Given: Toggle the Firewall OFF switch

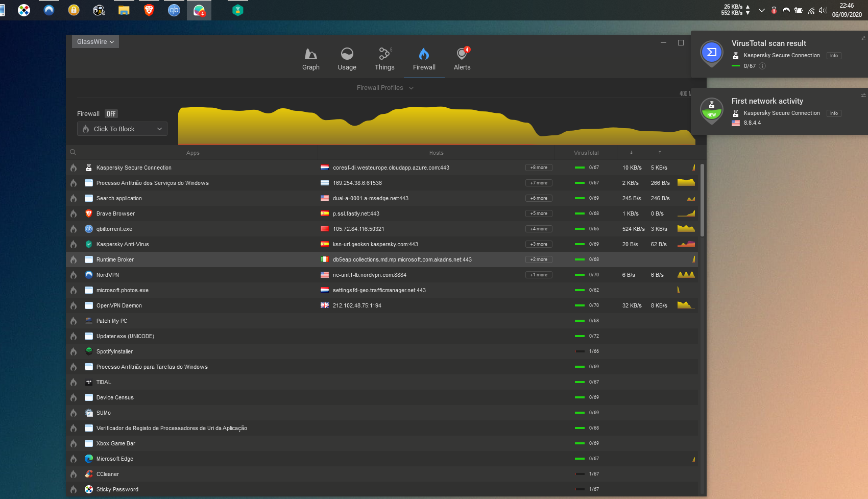Looking at the screenshot, I should pyautogui.click(x=111, y=114).
